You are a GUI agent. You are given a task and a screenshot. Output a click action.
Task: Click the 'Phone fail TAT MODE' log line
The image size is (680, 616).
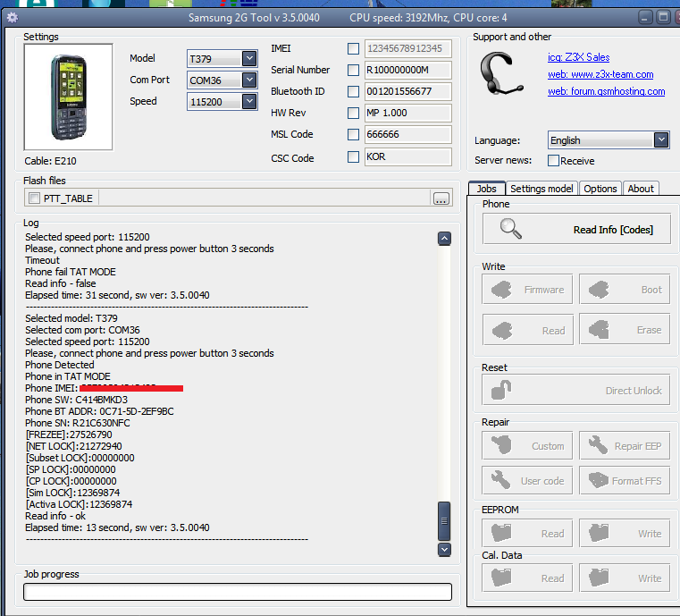(x=71, y=272)
